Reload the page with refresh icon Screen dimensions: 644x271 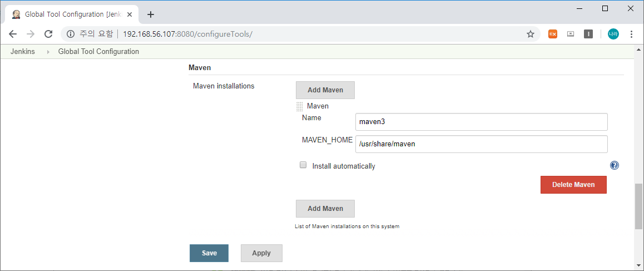click(48, 34)
